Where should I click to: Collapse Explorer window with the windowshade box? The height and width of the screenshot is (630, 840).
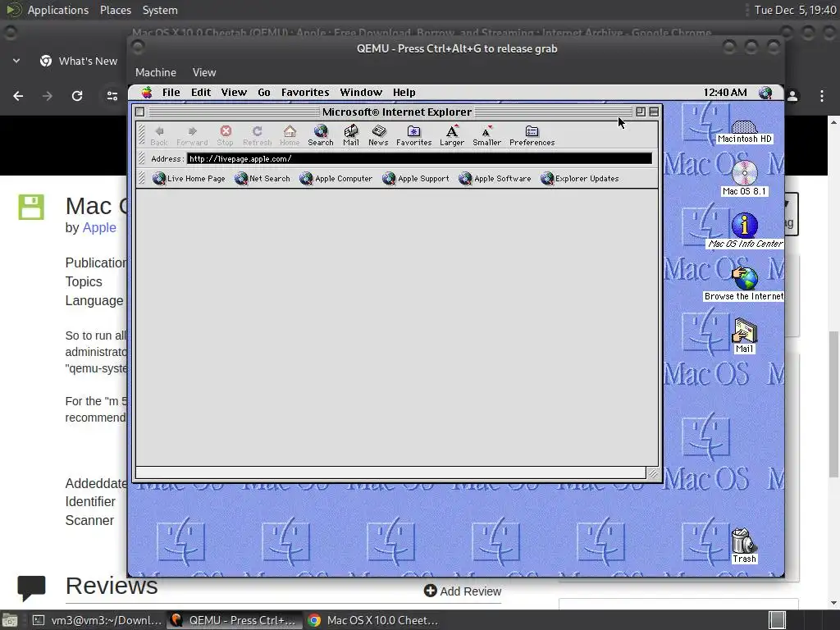pyautogui.click(x=654, y=112)
